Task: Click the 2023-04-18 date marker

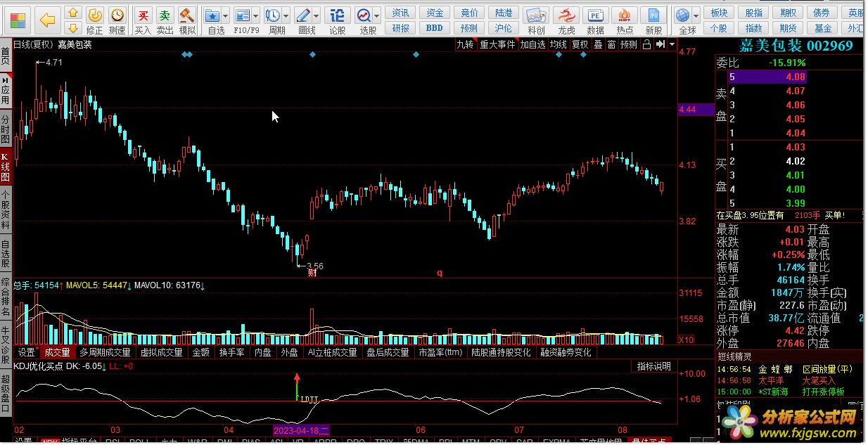Action: 301,430
